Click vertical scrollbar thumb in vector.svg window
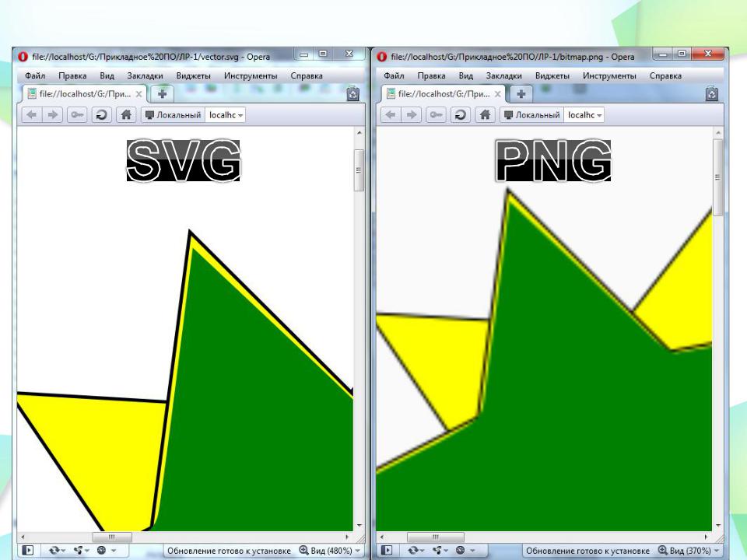The height and width of the screenshot is (560, 747). coord(359,170)
